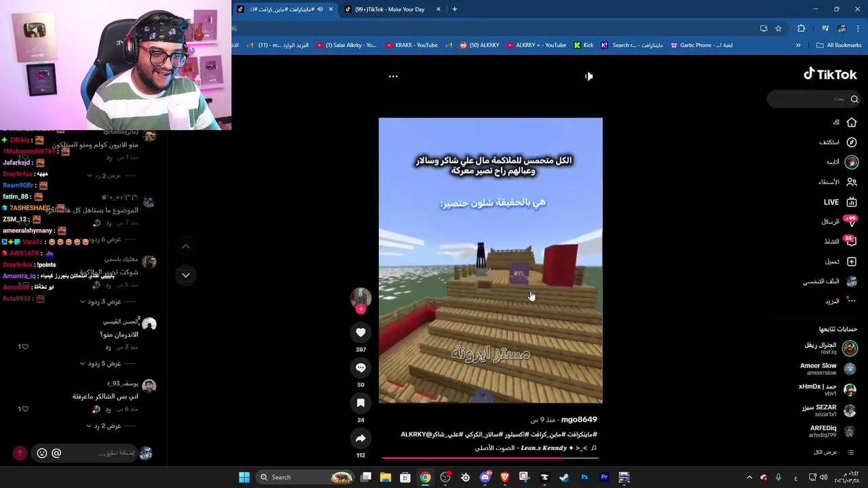The image size is (868, 488).
Task: Click the video creator's avatar
Action: coord(361,298)
